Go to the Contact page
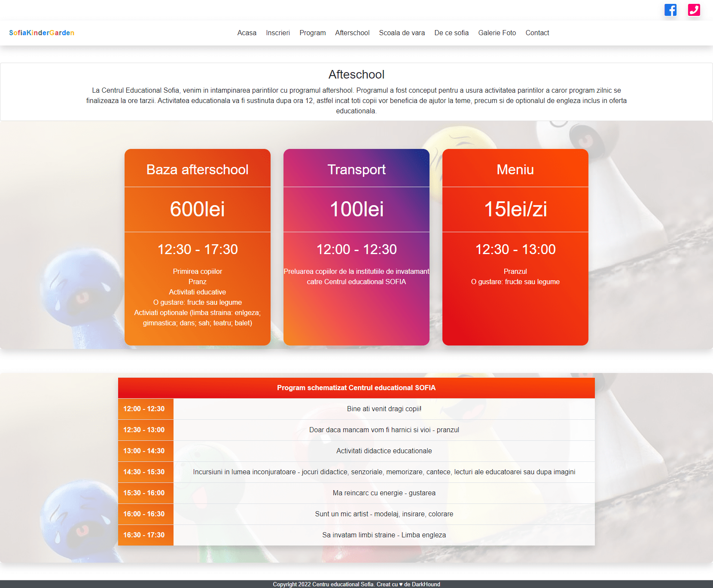The height and width of the screenshot is (588, 713). pos(537,33)
